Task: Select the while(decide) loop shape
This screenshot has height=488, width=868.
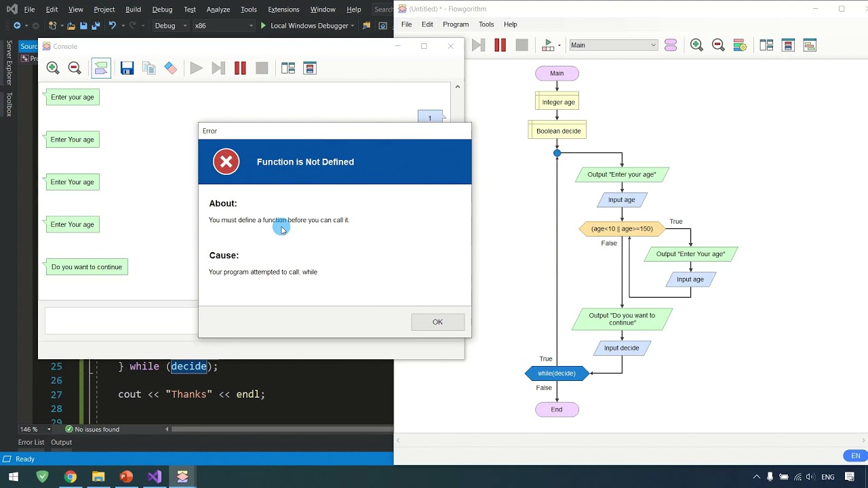Action: click(x=556, y=373)
